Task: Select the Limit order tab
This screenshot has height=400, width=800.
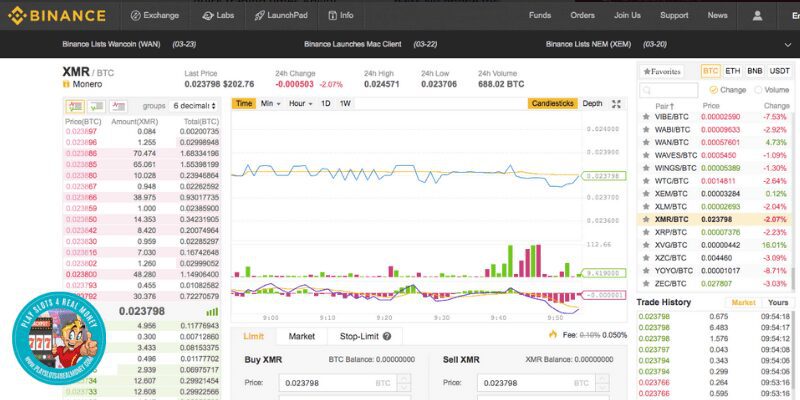Action: [254, 336]
